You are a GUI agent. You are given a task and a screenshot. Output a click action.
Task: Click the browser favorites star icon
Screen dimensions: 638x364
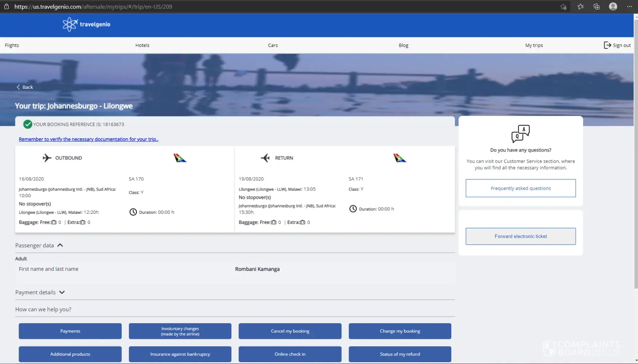click(580, 7)
